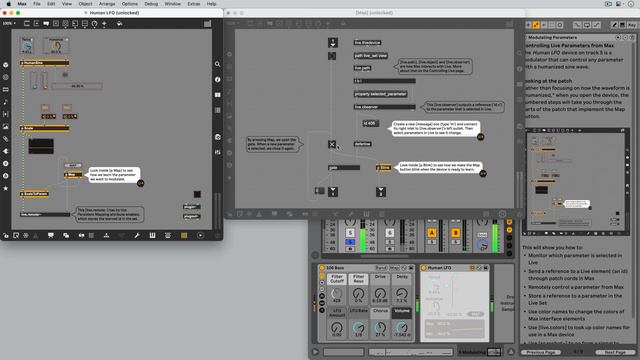This screenshot has width=640, height=360.
Task: Click the Rate dial in Human LFO patch
Action: point(27,46)
